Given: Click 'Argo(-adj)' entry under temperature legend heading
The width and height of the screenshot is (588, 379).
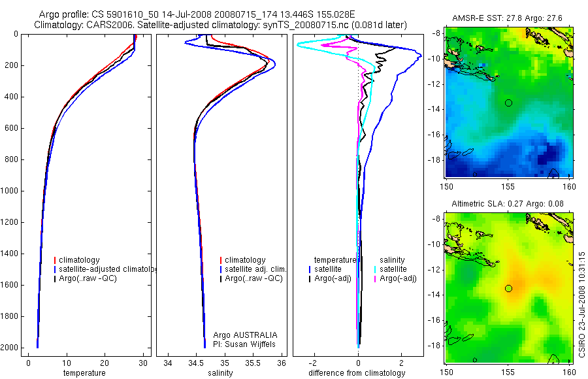Looking at the screenshot, I should tap(333, 278).
